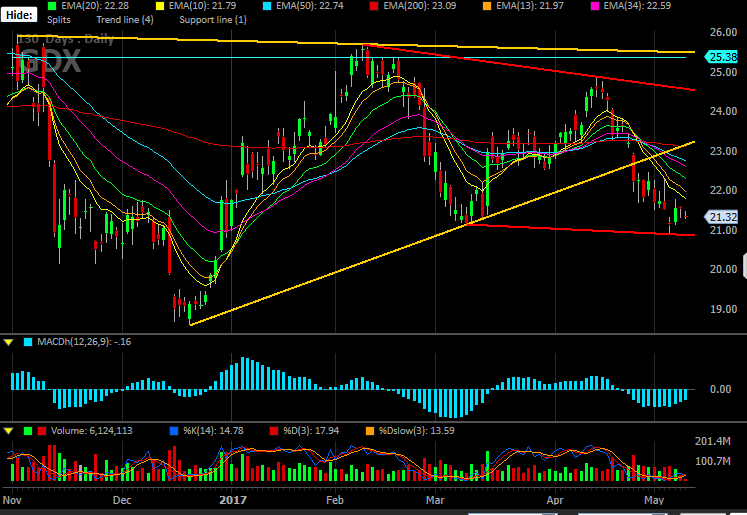747x515 pixels.
Task: Toggle the EMA(13): 21.97 legend label
Action: pyautogui.click(x=530, y=6)
